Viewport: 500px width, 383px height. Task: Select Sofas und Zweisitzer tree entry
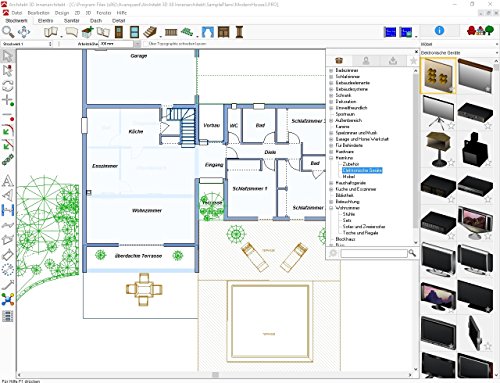tap(364, 227)
